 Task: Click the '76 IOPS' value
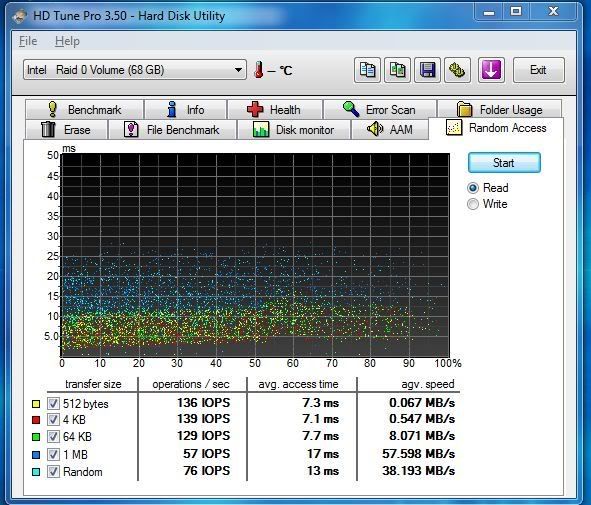(207, 471)
